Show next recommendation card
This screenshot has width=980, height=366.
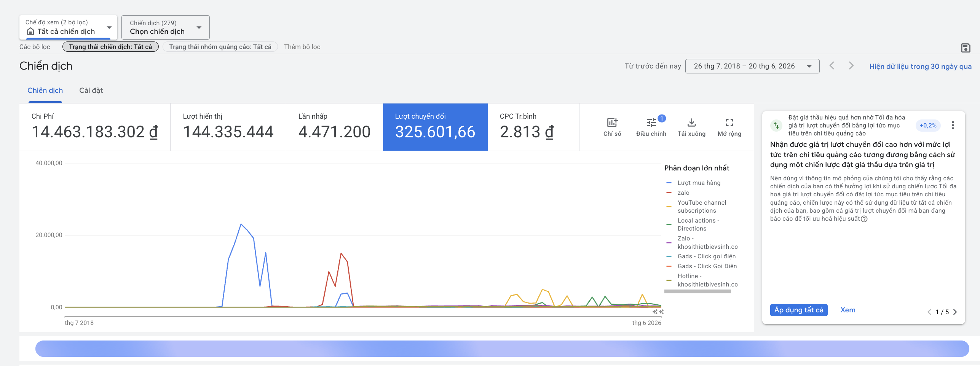tap(955, 312)
